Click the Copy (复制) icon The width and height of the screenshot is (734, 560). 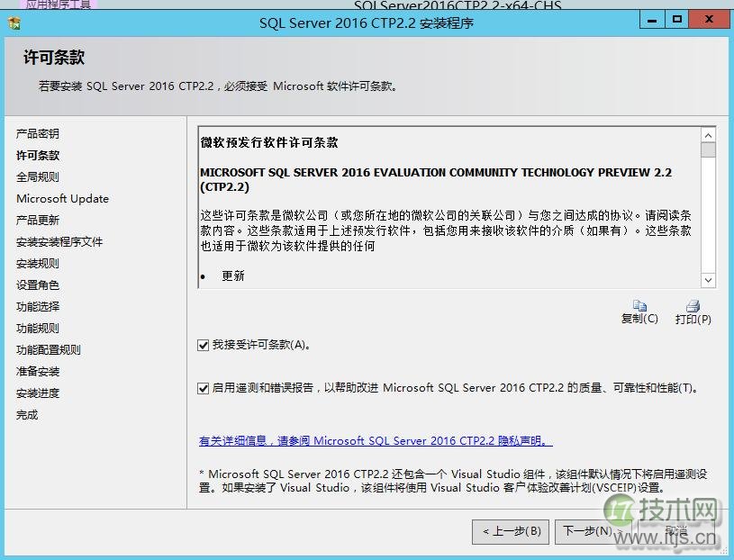(639, 305)
